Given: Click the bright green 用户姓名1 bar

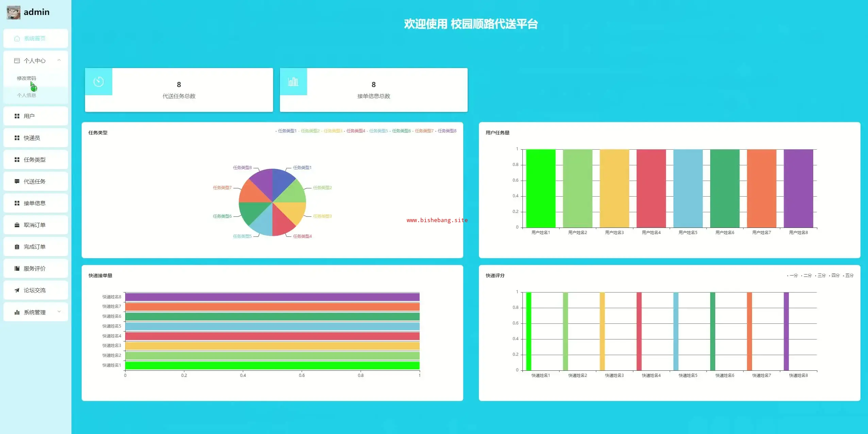Looking at the screenshot, I should (540, 189).
